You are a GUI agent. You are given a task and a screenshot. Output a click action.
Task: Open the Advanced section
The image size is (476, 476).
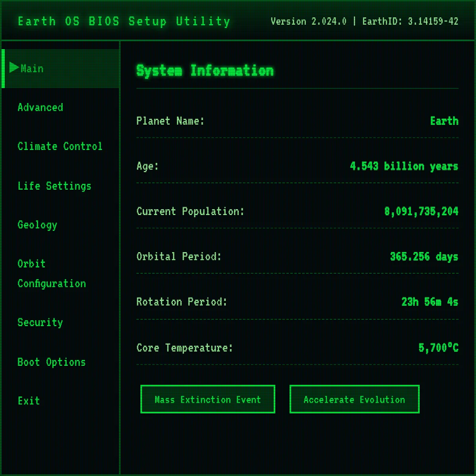[x=61, y=107]
